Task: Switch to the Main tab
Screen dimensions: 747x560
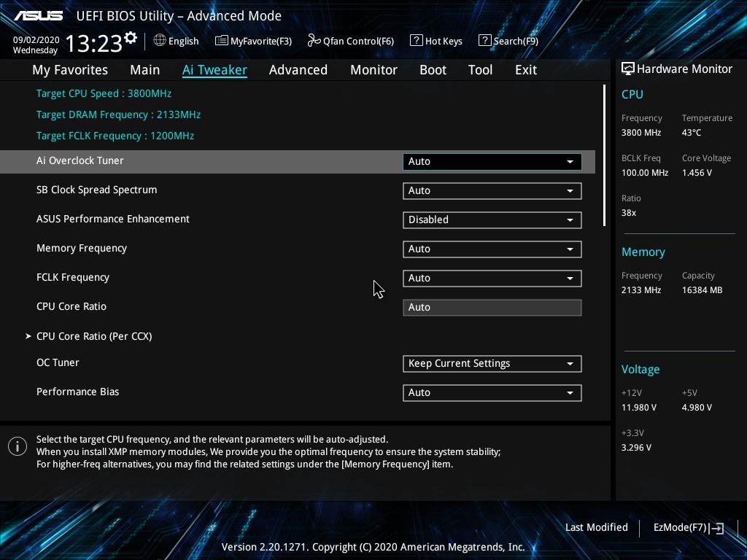Action: point(145,70)
